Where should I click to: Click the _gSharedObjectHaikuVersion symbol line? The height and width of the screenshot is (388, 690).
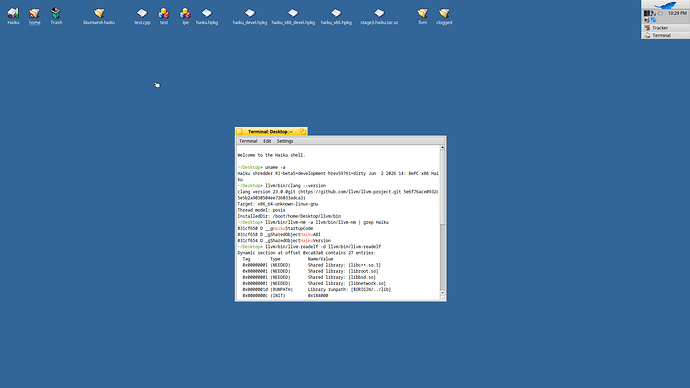pyautogui.click(x=284, y=241)
